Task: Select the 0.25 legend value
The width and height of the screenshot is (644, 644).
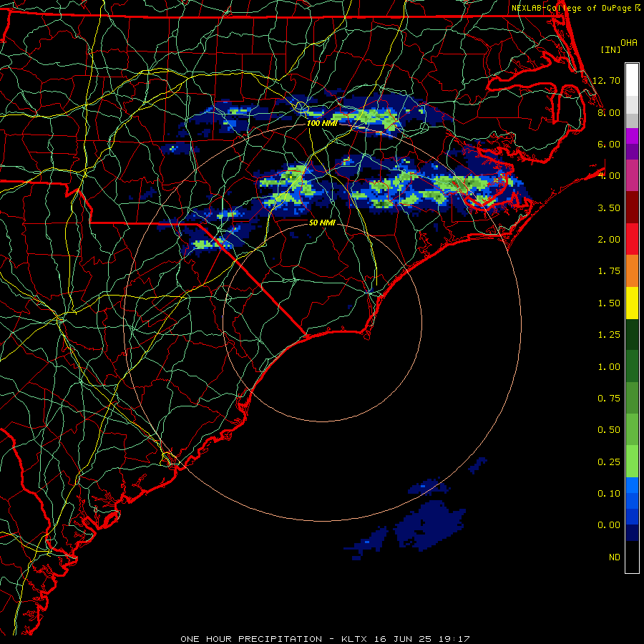Action: 608,462
